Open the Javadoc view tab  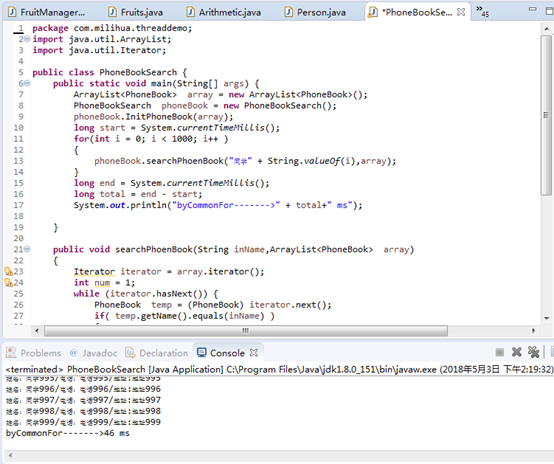coord(93,353)
